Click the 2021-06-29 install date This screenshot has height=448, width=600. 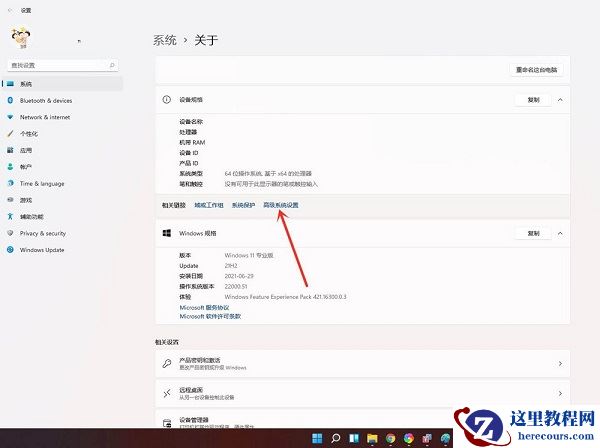click(239, 276)
